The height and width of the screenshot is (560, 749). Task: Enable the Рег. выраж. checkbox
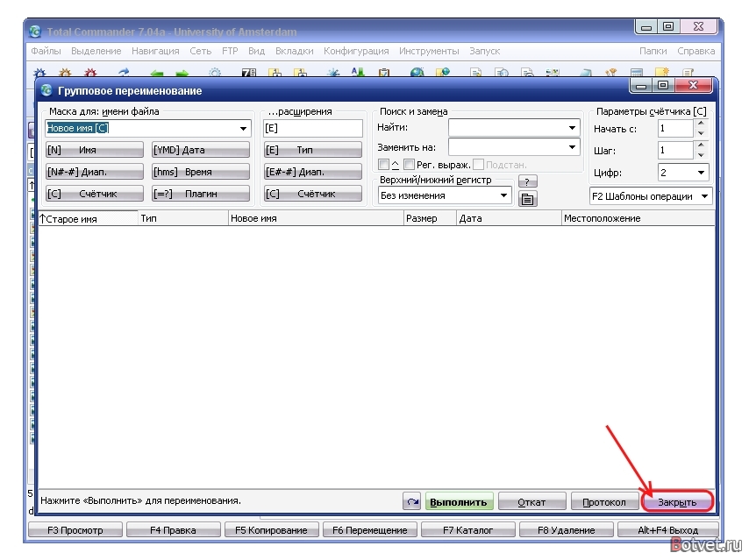coord(409,165)
